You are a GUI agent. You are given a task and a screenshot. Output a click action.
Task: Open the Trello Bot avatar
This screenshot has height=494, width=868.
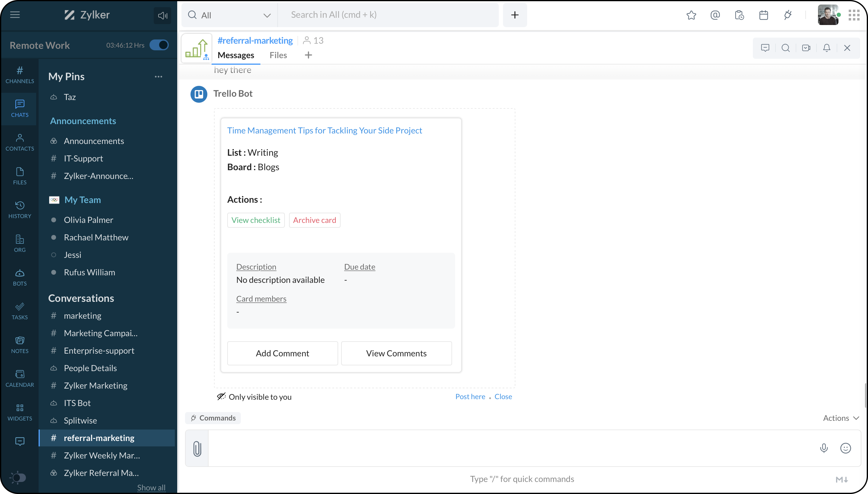coord(199,94)
